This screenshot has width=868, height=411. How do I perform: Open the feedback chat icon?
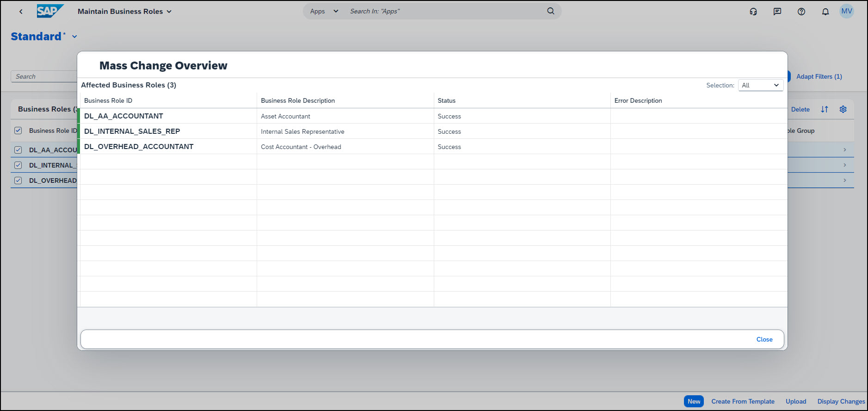(777, 12)
